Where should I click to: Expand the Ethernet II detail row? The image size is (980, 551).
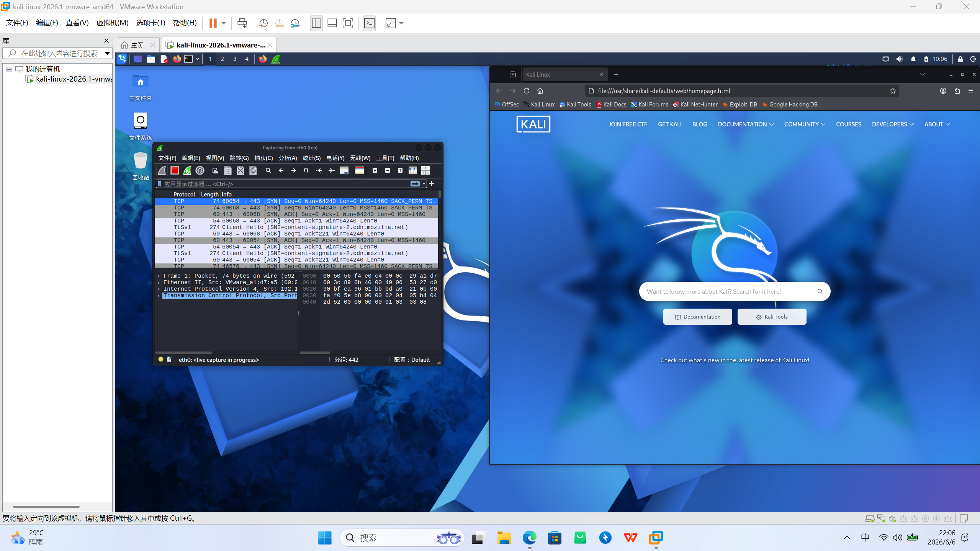[159, 283]
